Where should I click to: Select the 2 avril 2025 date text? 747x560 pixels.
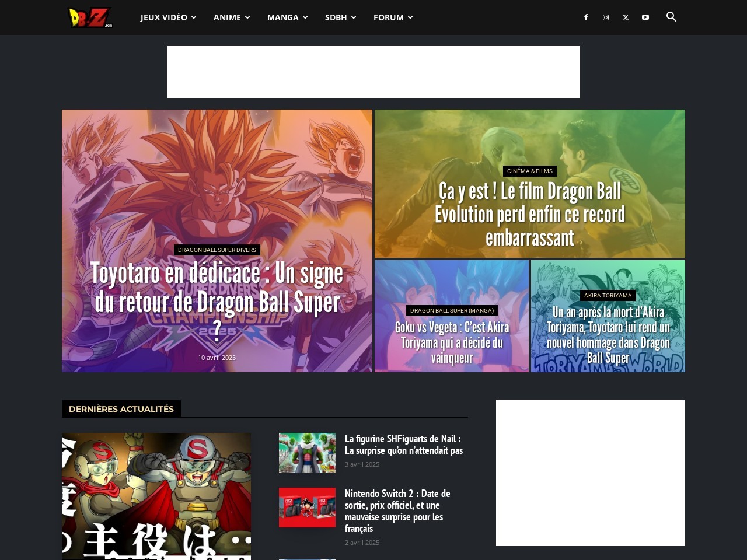[362, 542]
